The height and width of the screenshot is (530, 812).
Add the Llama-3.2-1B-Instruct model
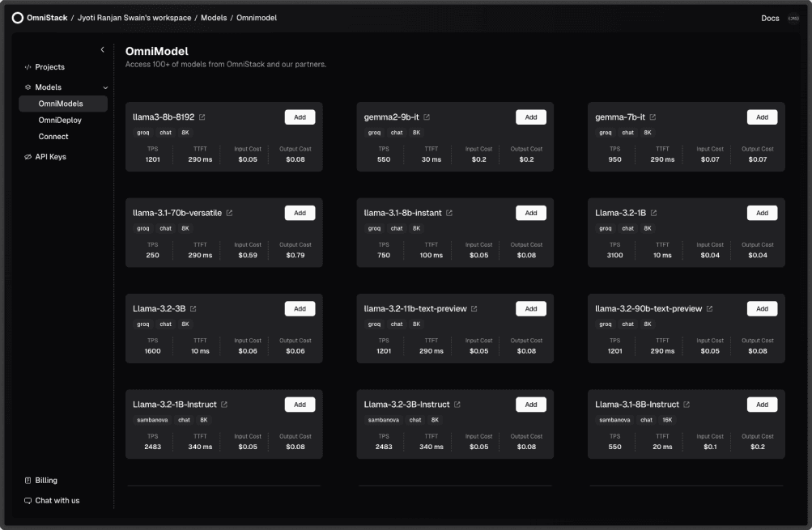click(300, 405)
